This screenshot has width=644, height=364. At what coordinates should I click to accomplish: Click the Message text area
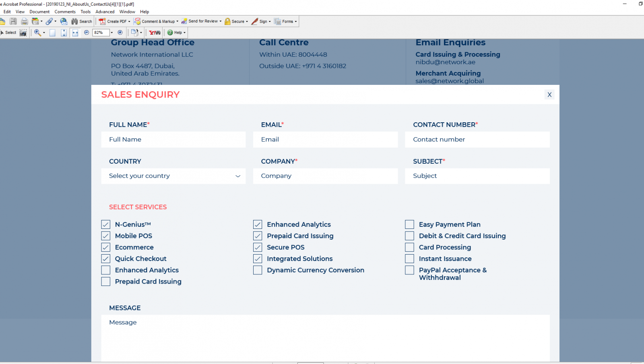pos(325,338)
